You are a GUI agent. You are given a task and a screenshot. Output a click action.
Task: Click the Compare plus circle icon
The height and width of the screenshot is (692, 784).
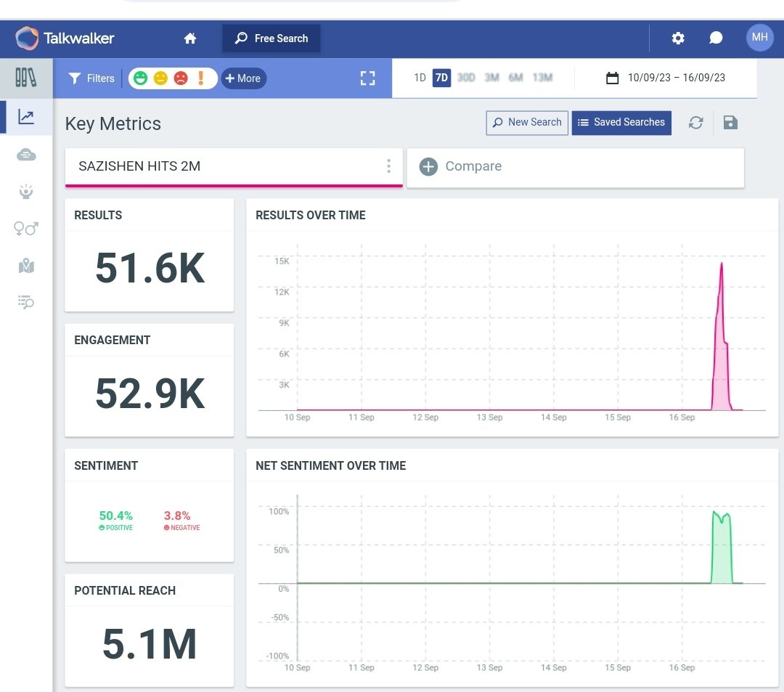pos(428,166)
